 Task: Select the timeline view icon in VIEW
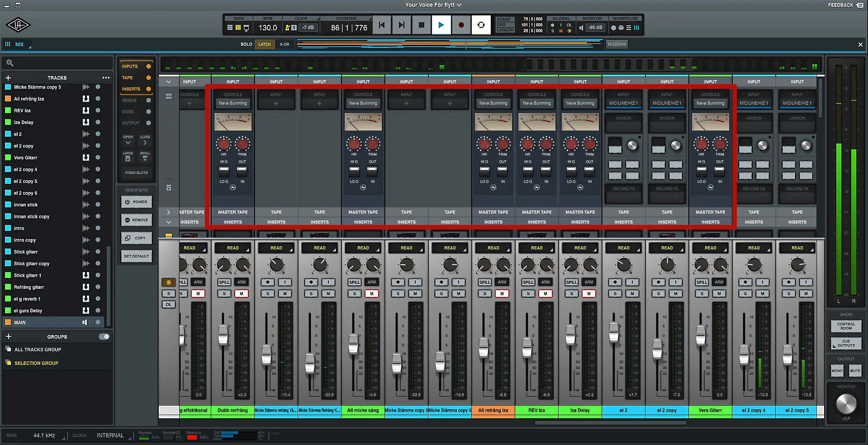point(230,28)
